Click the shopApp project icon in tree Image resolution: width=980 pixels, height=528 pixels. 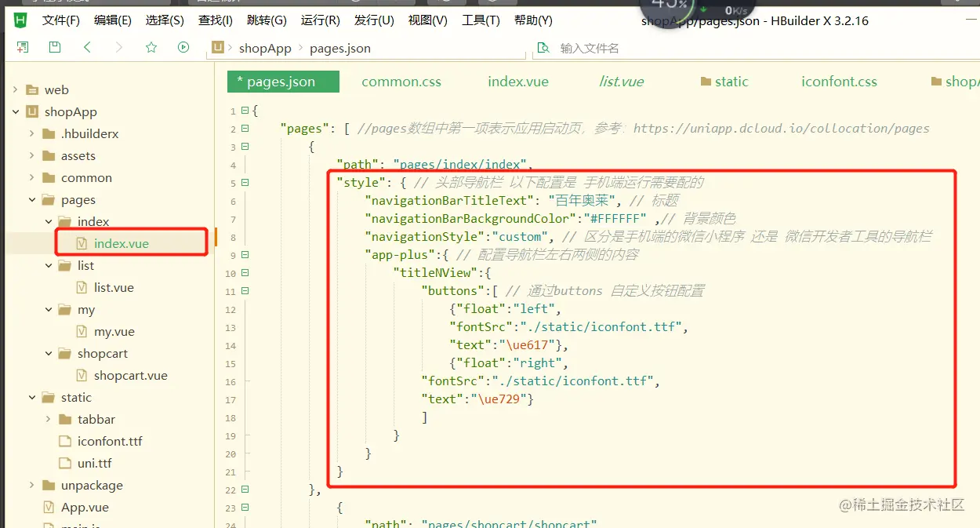click(32, 111)
